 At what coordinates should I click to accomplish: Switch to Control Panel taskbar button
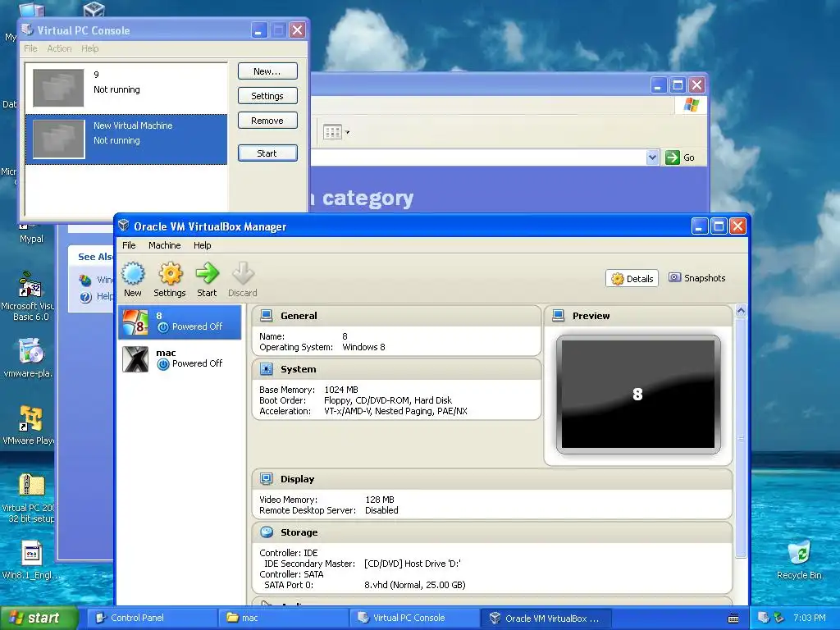tap(152, 619)
